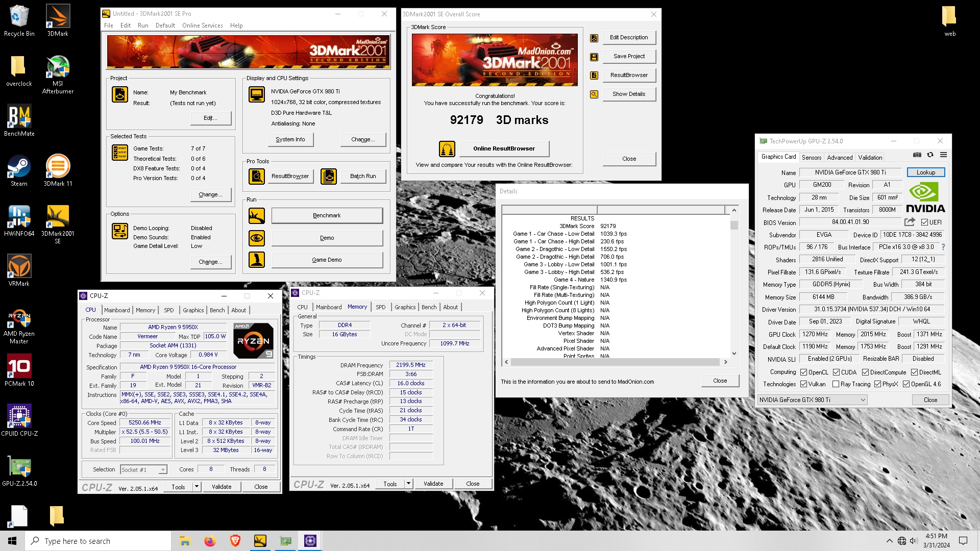980x551 pixels.
Task: Open the 3DMark 11 desktop icon
Action: point(58,170)
